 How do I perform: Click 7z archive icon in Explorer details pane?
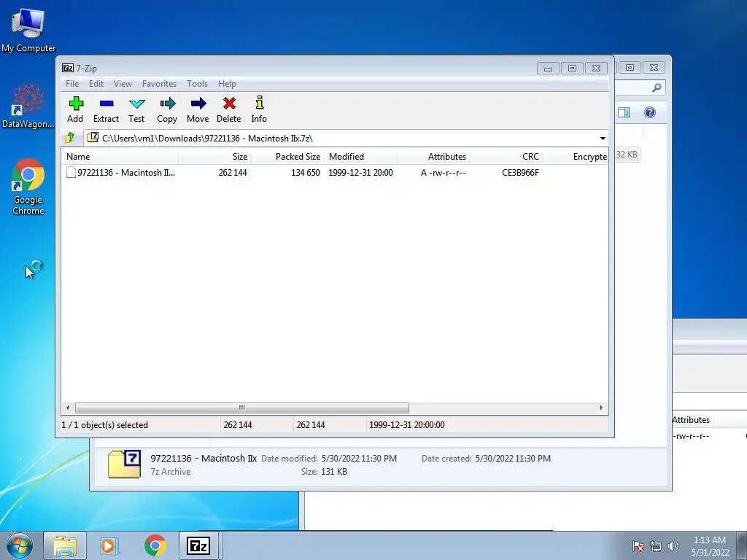coord(124,464)
